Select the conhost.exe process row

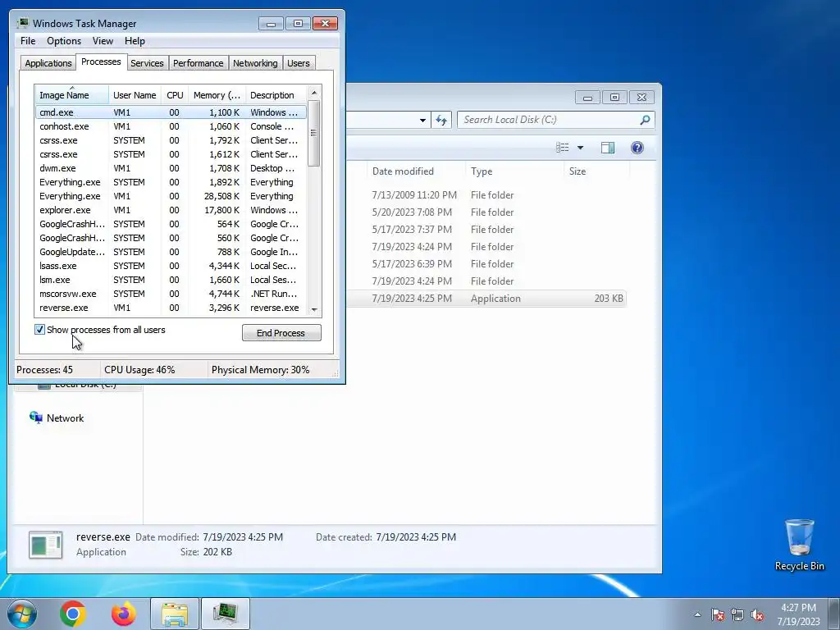[x=171, y=126]
